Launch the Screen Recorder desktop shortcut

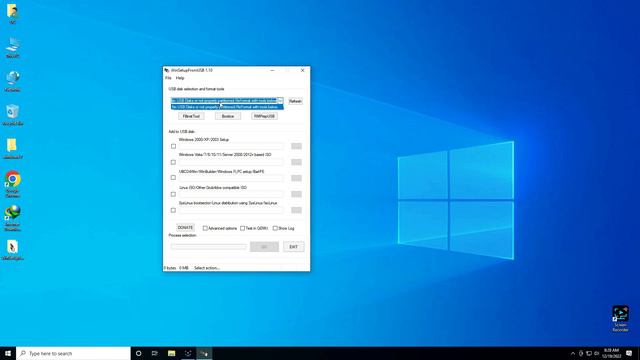(x=620, y=318)
